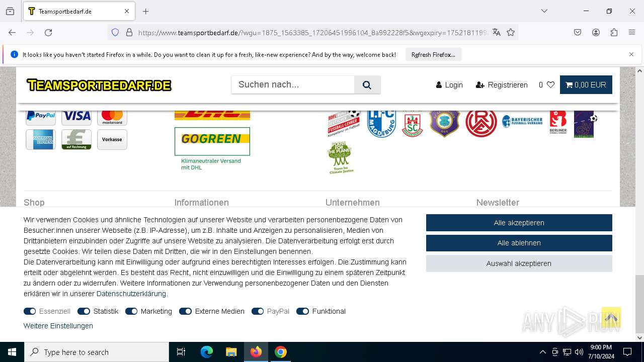Image resolution: width=644 pixels, height=362 pixels.
Task: Click the American Express payment icon
Action: (x=41, y=140)
